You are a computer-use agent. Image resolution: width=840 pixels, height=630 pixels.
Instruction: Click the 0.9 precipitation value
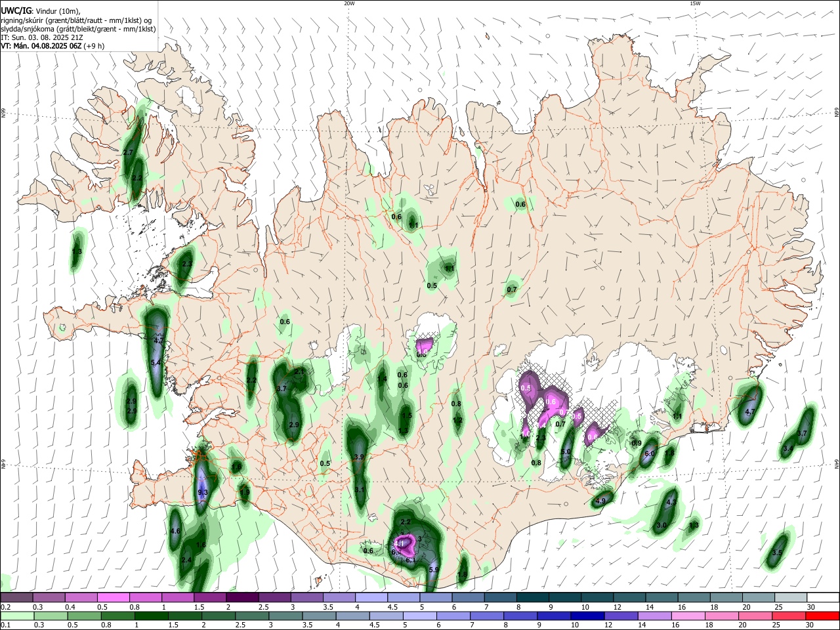(x=637, y=444)
